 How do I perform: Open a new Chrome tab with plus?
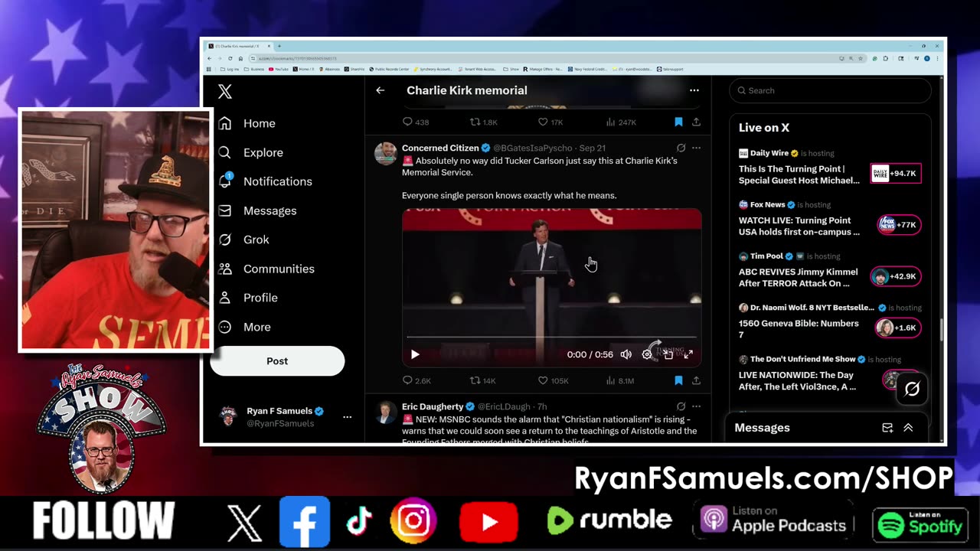(x=279, y=46)
